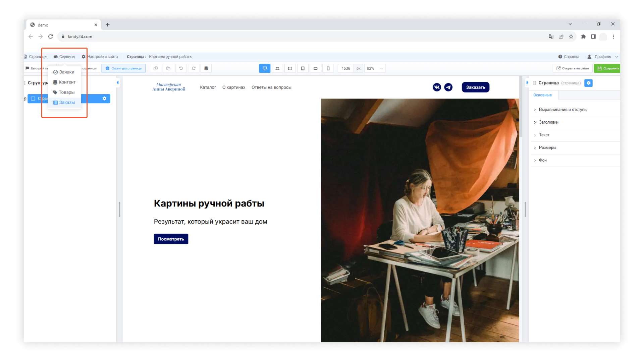Select laptop preview mode

(277, 68)
